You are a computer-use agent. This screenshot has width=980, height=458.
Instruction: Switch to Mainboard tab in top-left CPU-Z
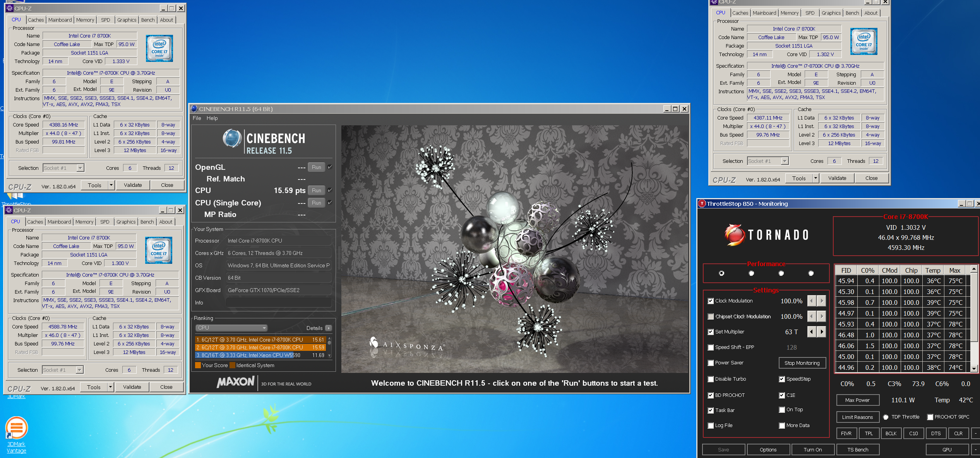point(60,20)
